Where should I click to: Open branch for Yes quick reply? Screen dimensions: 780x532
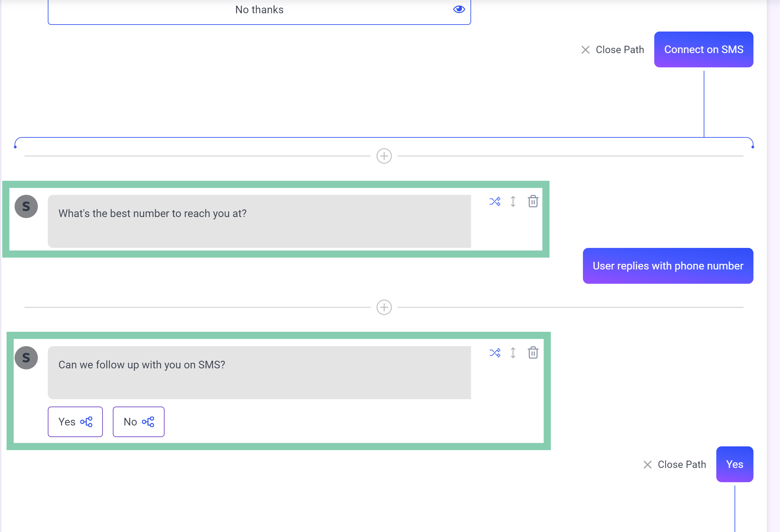[x=86, y=422]
